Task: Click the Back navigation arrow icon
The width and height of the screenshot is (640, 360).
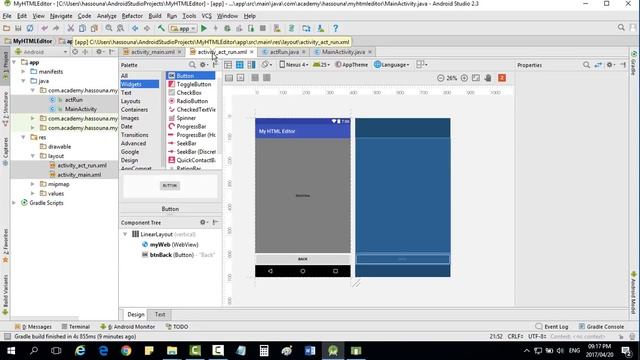Action: pyautogui.click(x=135, y=28)
